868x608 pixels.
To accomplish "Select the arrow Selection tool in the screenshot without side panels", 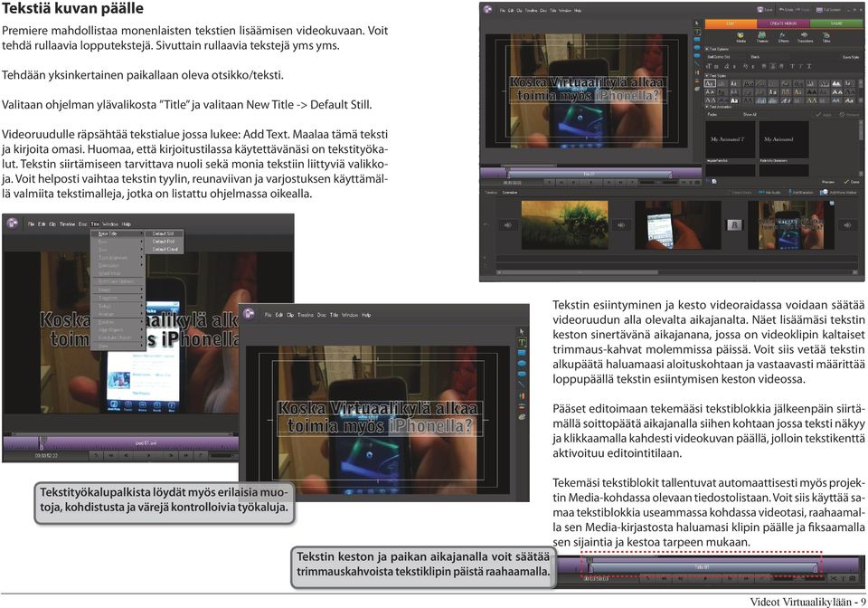I will click(x=522, y=331).
